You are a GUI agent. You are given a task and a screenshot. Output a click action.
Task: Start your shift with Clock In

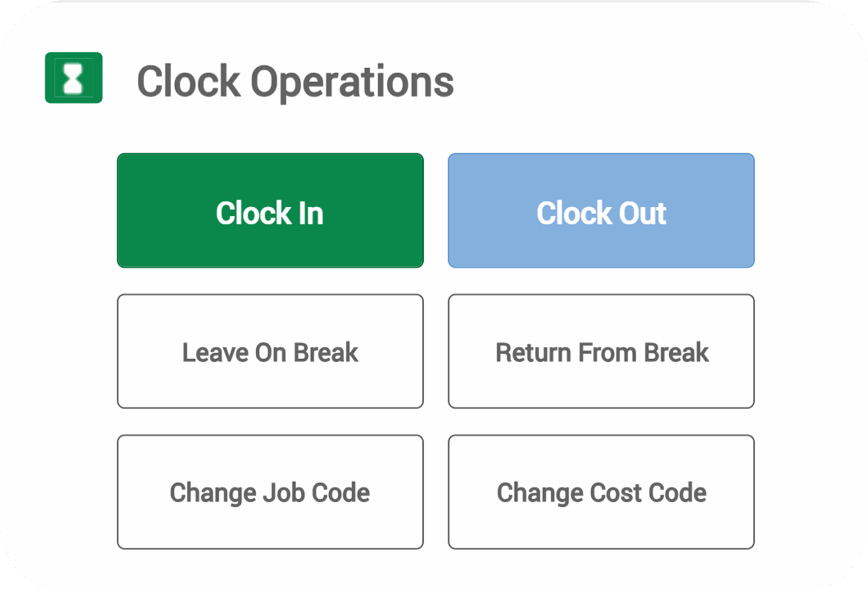pos(270,211)
